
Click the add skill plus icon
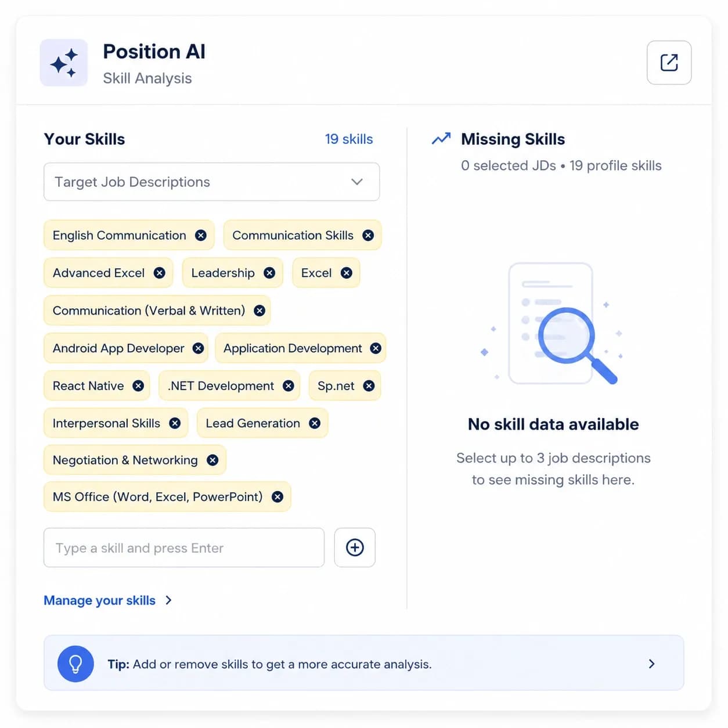355,547
